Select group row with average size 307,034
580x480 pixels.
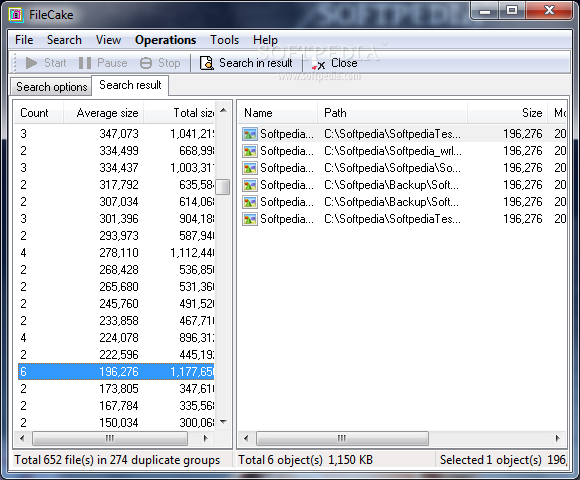[116, 202]
